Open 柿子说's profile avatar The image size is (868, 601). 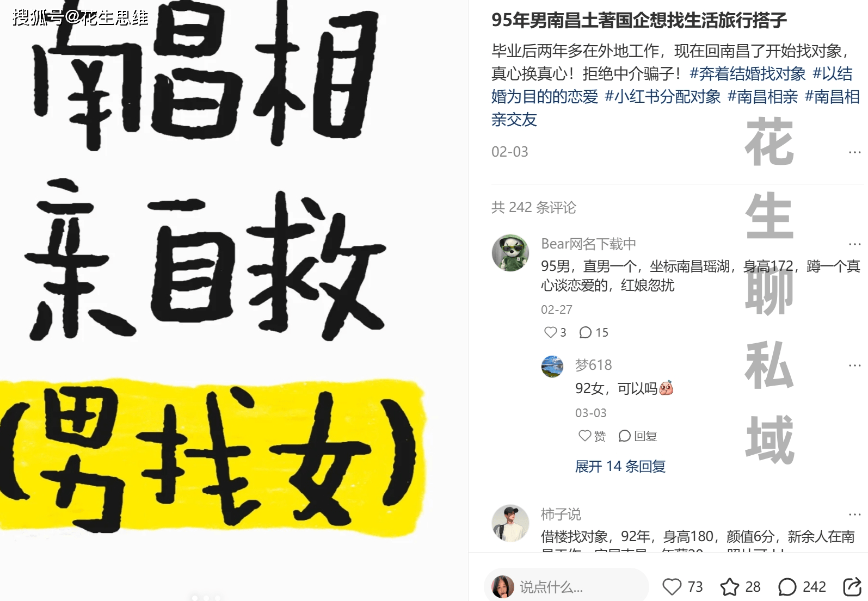(x=510, y=523)
